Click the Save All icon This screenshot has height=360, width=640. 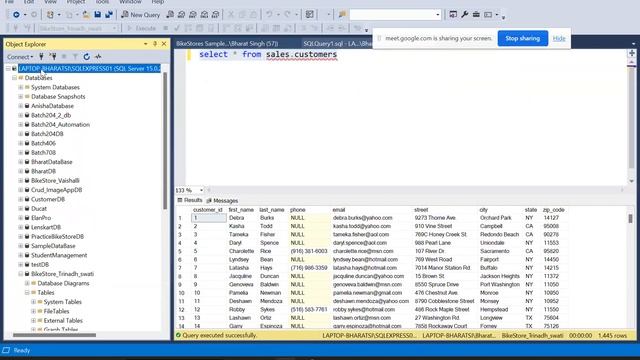(109, 15)
